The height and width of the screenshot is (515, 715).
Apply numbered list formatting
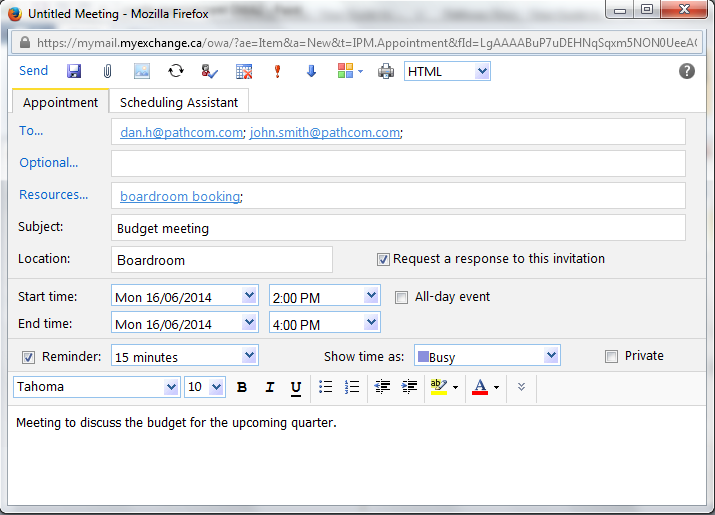point(352,387)
